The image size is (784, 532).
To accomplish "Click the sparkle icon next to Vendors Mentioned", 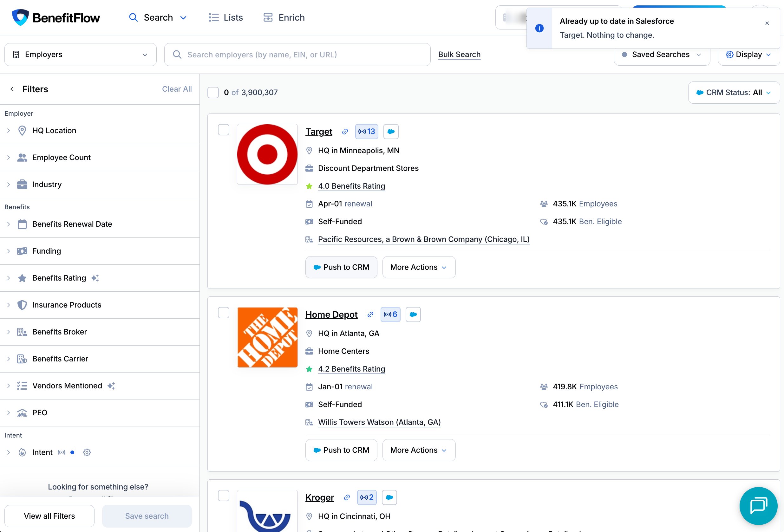I will click(x=111, y=386).
